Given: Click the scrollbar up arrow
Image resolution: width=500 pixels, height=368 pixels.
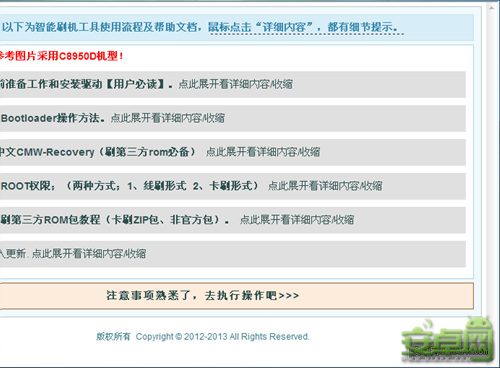Looking at the screenshot, I should point(491,8).
